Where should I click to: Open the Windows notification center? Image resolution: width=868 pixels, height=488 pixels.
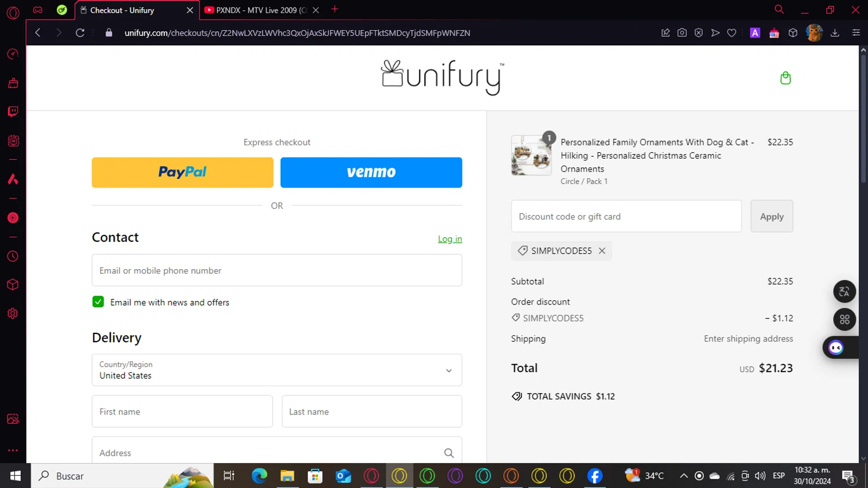[849, 476]
